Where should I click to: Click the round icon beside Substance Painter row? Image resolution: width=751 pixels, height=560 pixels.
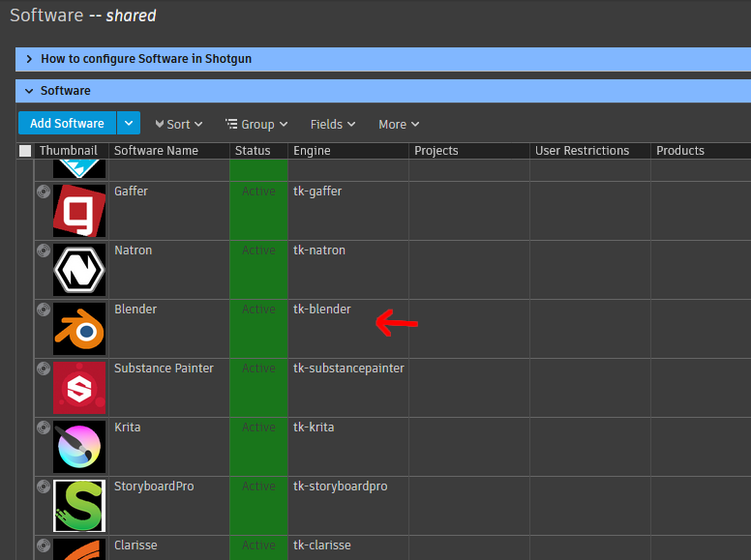tap(44, 368)
